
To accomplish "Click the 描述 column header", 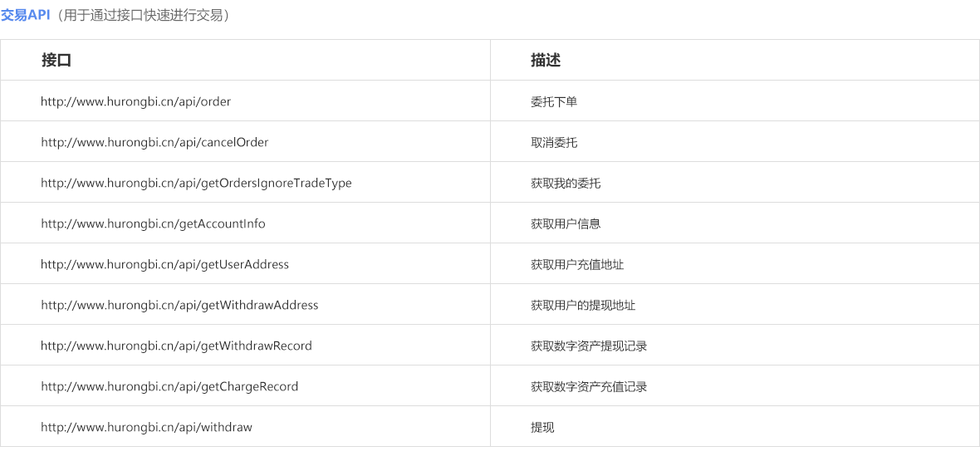I will (546, 60).
